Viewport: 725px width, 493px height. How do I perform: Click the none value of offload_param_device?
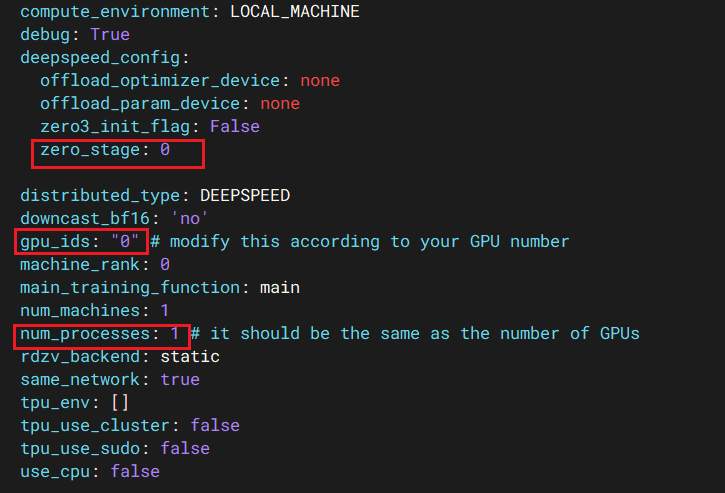pyautogui.click(x=280, y=104)
